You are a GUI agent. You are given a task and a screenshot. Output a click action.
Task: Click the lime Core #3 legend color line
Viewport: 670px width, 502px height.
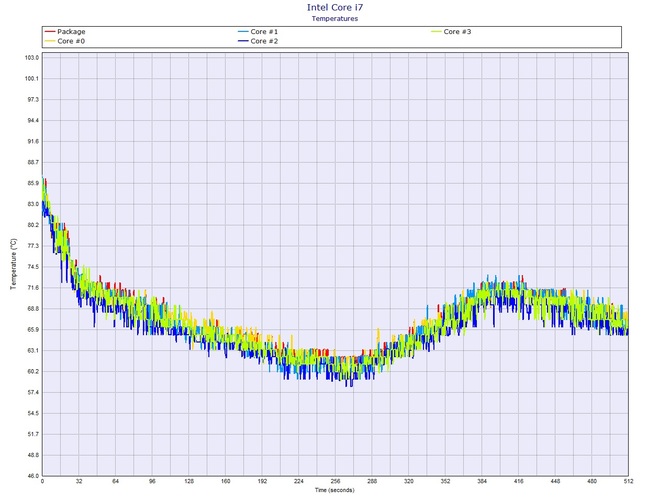pyautogui.click(x=436, y=32)
